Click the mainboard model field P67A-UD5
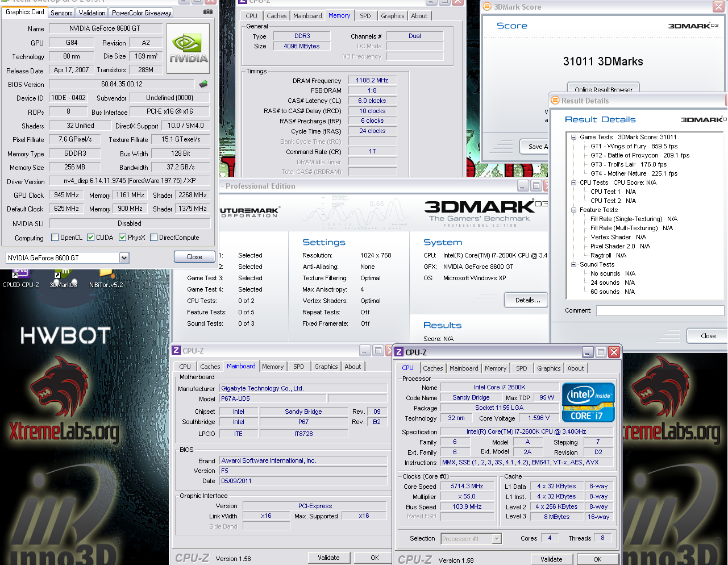 tap(273, 398)
